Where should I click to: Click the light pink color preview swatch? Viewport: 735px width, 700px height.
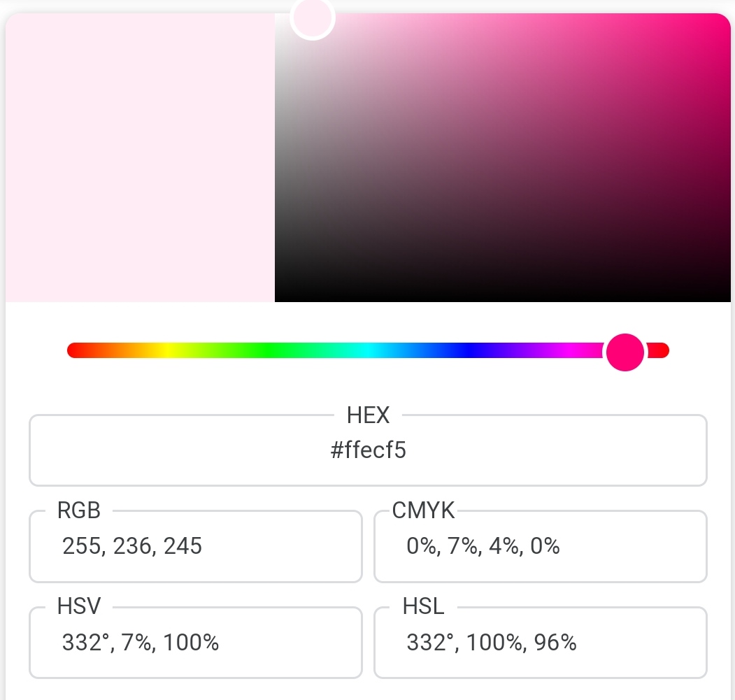[x=140, y=158]
